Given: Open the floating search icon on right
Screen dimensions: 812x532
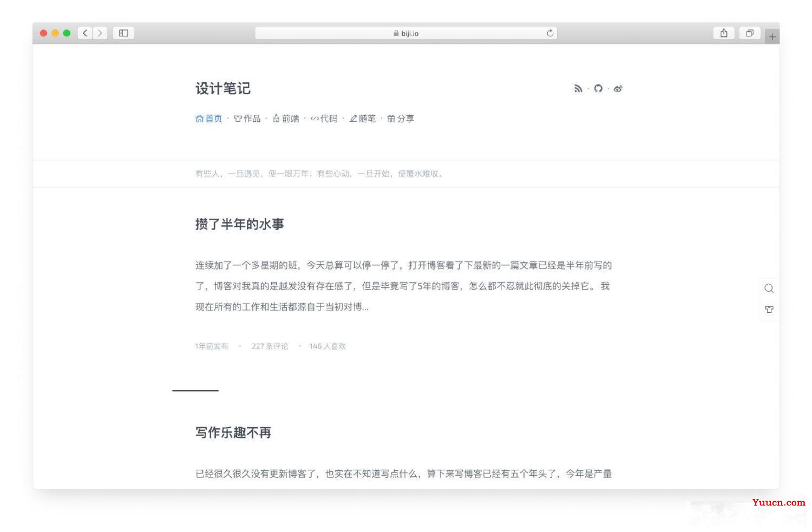Looking at the screenshot, I should click(x=769, y=288).
